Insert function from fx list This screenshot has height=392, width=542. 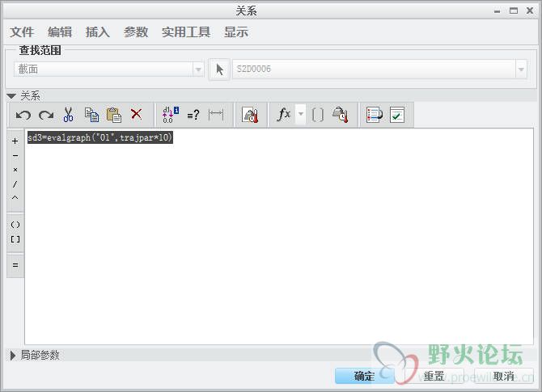pos(283,114)
